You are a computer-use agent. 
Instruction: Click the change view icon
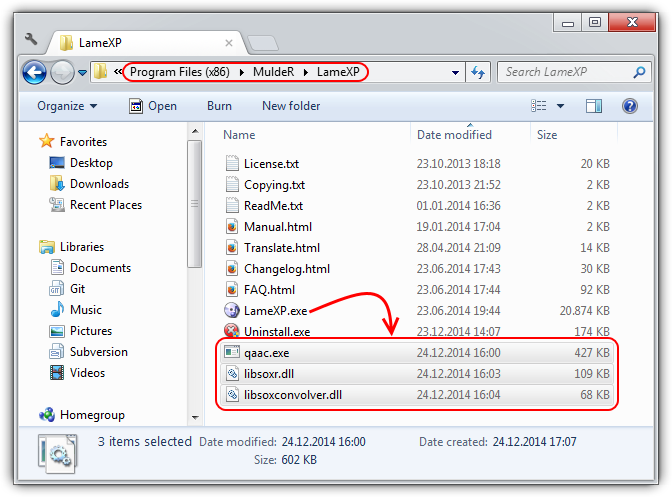[539, 106]
